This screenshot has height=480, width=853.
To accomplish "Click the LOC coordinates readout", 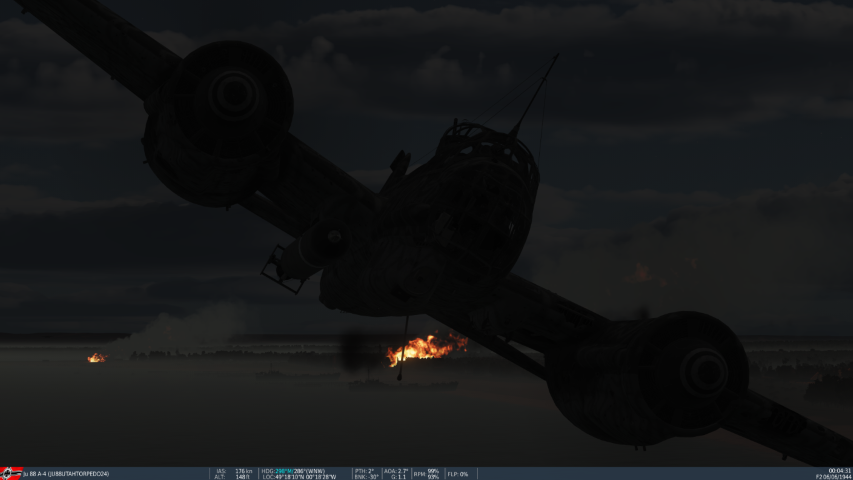I will [x=299, y=477].
